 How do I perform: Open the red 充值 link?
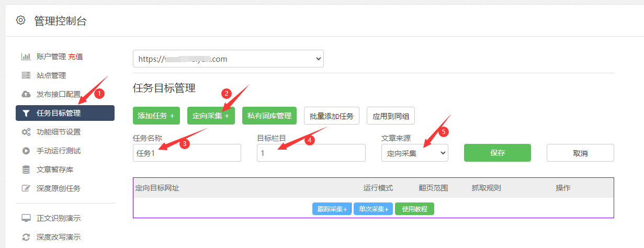coord(75,57)
